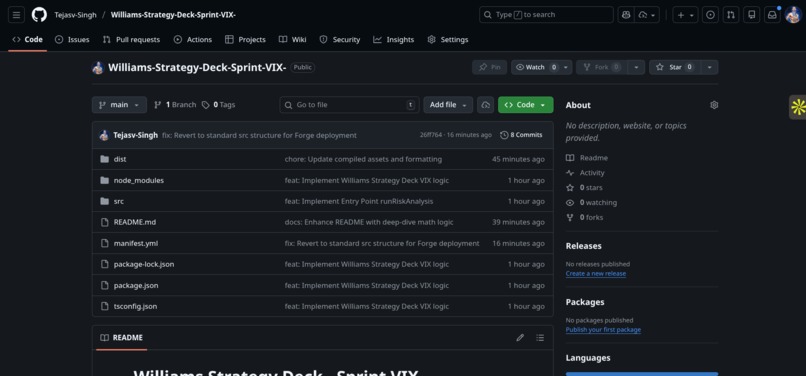The image size is (806, 376).
Task: Open the issues icon in header
Action: click(710, 15)
